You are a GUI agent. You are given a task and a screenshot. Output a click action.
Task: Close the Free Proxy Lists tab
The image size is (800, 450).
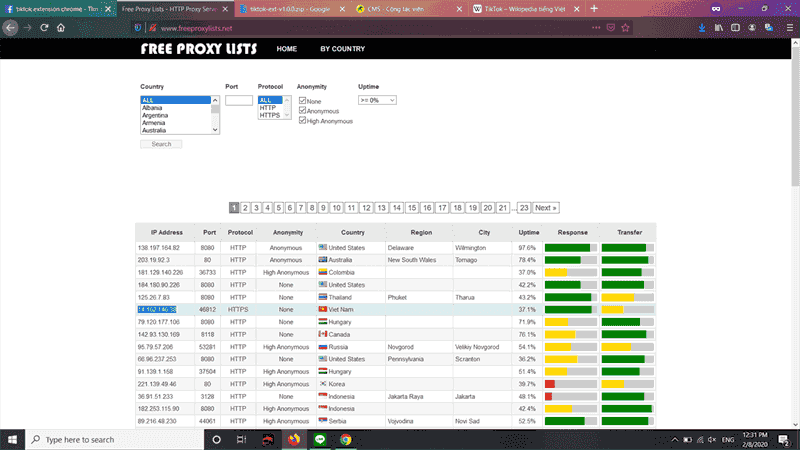click(x=226, y=9)
